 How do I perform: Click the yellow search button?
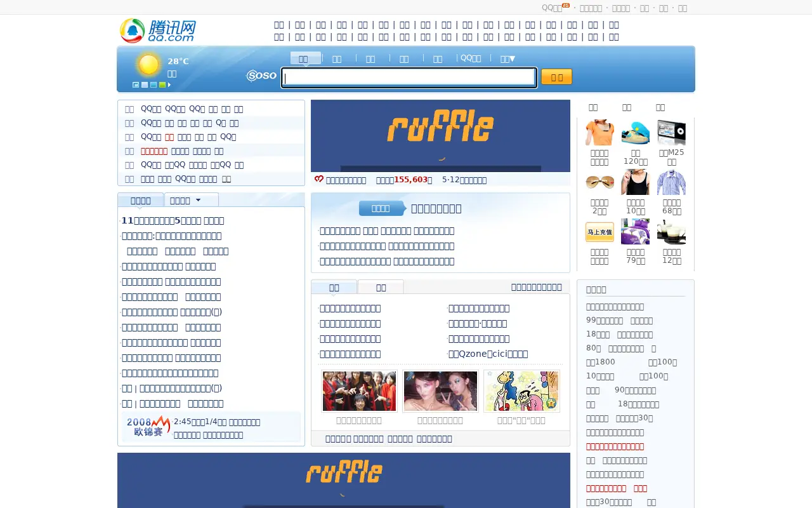556,77
